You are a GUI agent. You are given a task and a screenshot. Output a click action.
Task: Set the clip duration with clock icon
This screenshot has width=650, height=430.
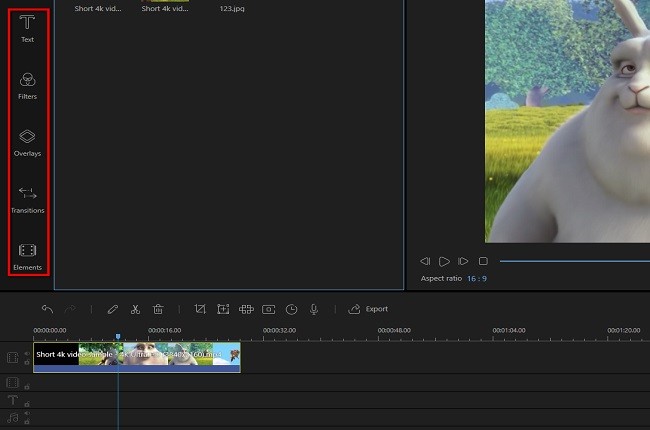[x=291, y=309]
